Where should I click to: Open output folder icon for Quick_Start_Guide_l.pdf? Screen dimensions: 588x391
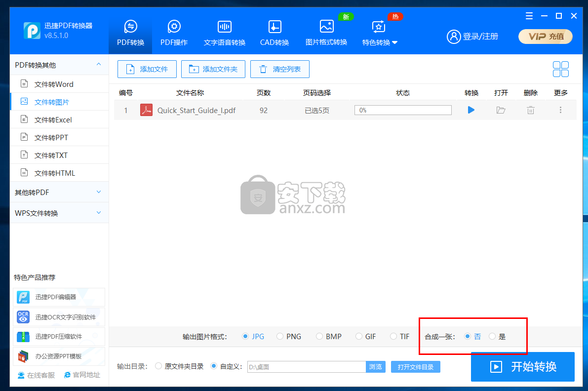[501, 110]
